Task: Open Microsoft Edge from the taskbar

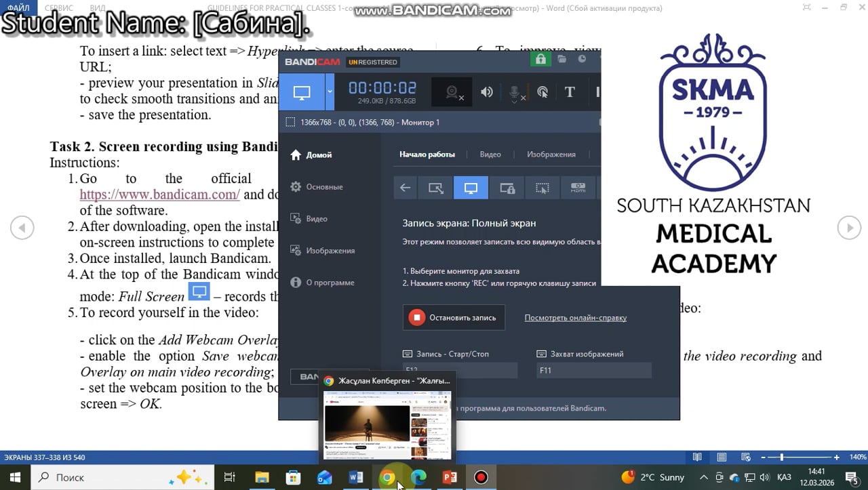Action: tap(418, 477)
